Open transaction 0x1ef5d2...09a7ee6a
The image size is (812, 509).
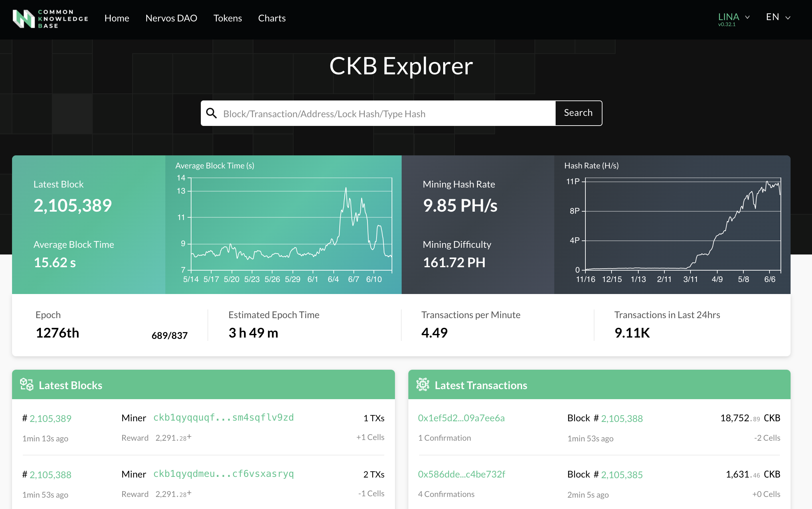pos(461,418)
